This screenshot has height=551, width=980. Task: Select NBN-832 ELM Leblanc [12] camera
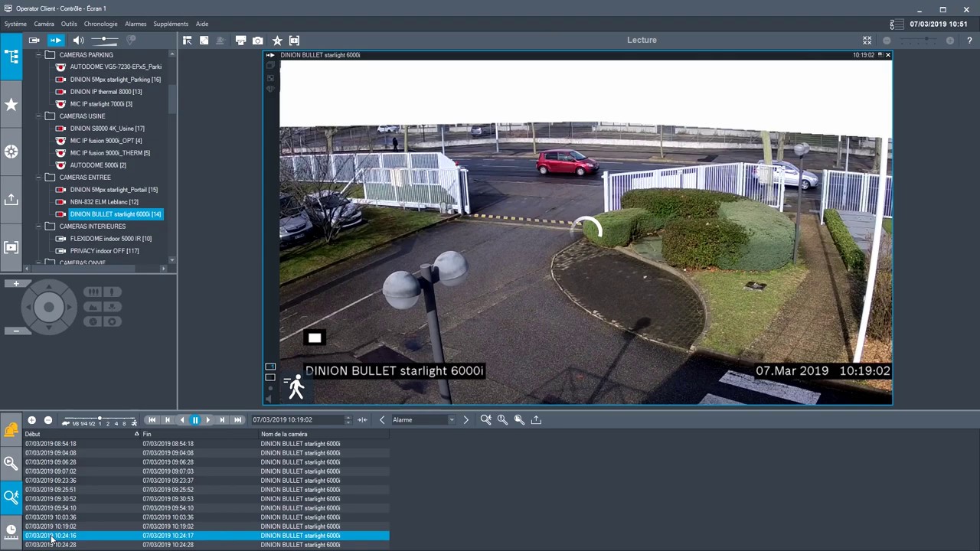104,202
